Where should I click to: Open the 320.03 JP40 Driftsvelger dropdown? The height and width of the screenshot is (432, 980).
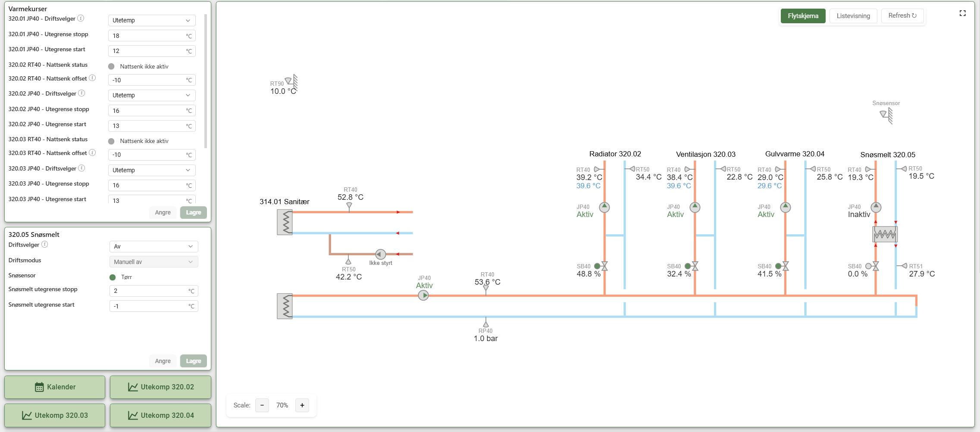pos(152,170)
